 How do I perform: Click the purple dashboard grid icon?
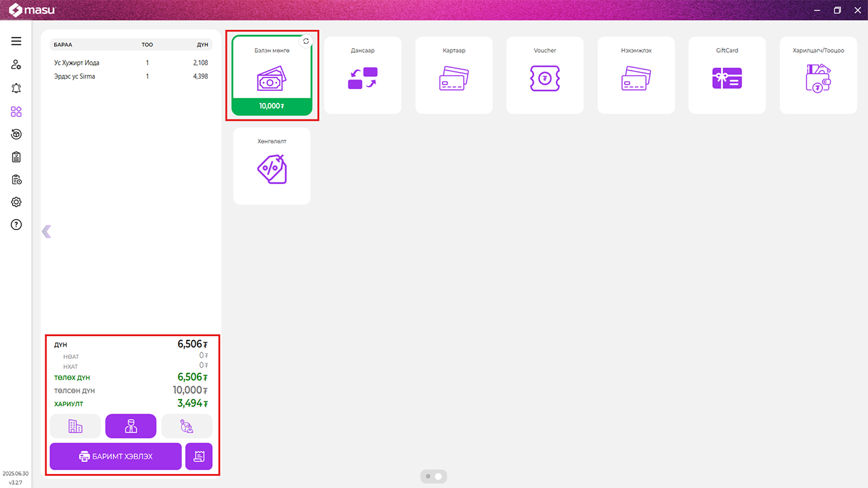[x=16, y=112]
